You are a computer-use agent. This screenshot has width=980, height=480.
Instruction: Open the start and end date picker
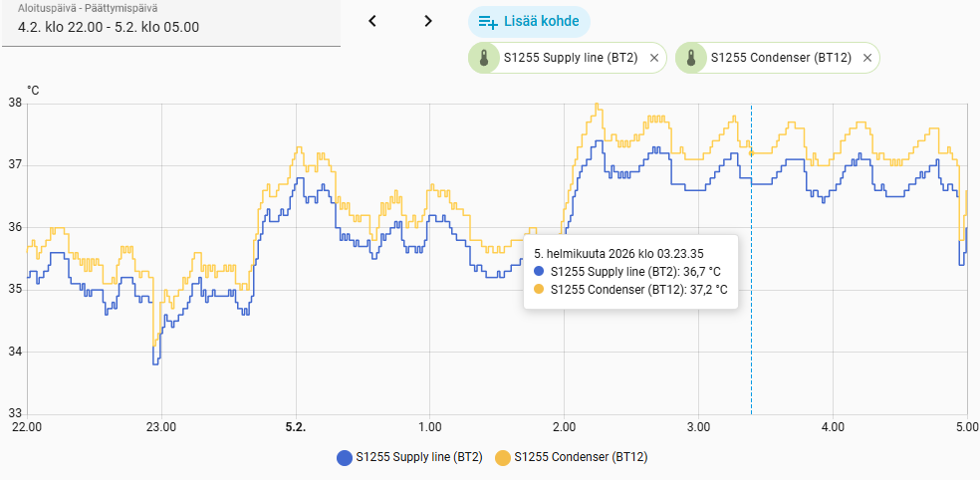point(170,22)
